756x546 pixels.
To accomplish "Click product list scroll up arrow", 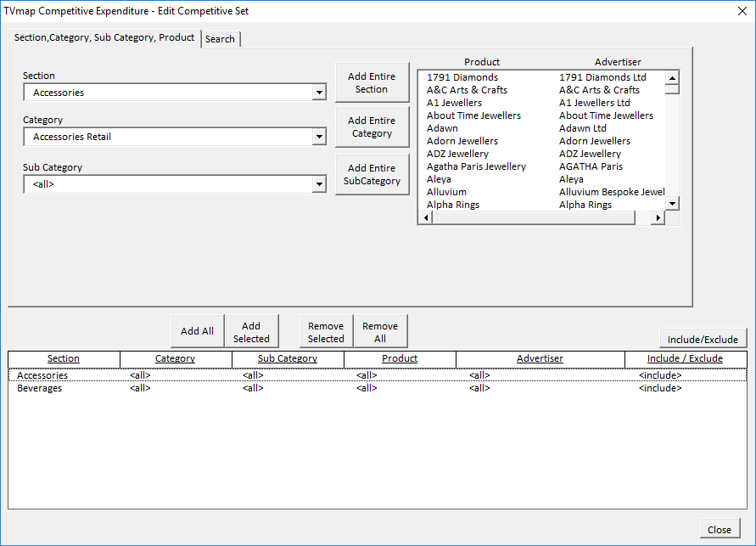I will click(x=672, y=77).
